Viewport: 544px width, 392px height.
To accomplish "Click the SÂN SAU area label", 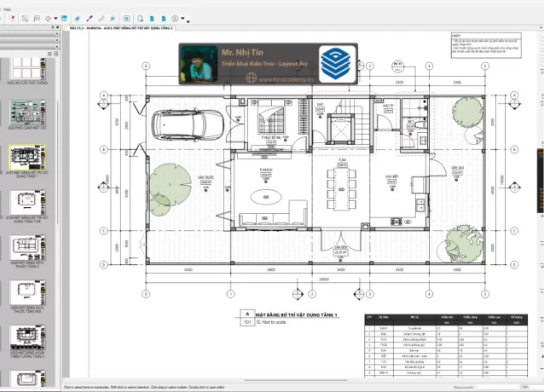I will [457, 168].
